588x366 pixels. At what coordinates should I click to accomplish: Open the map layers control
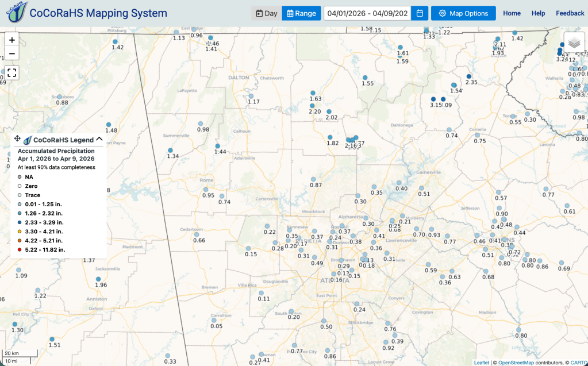574,43
